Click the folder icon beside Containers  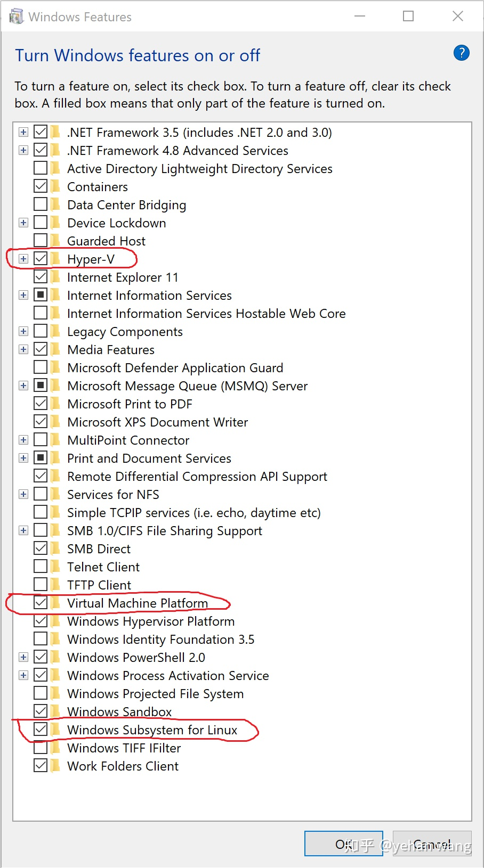coord(55,186)
